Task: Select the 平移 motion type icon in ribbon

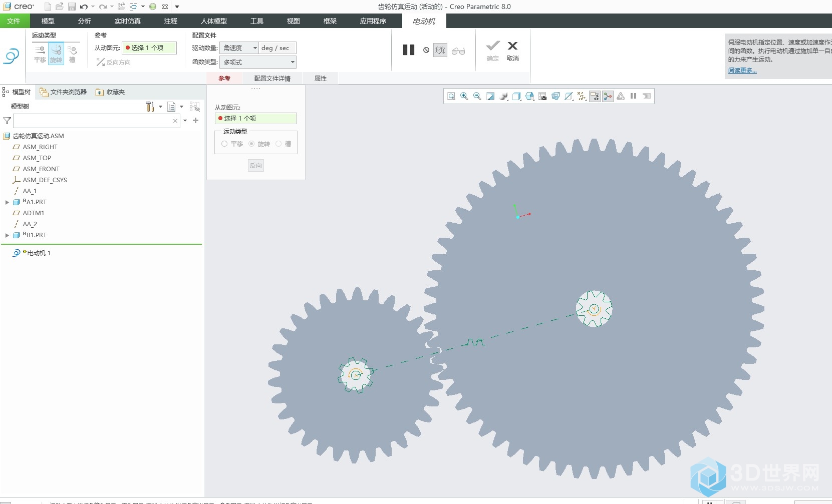Action: point(40,54)
